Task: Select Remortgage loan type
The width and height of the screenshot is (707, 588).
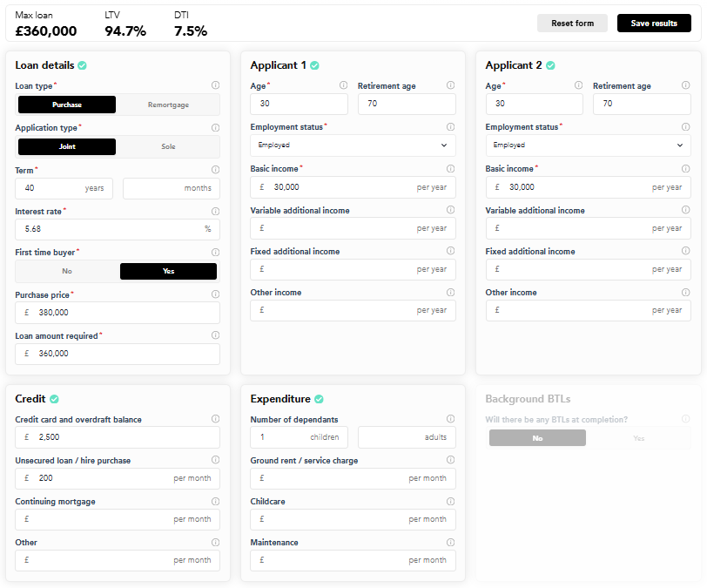Action: pos(168,105)
